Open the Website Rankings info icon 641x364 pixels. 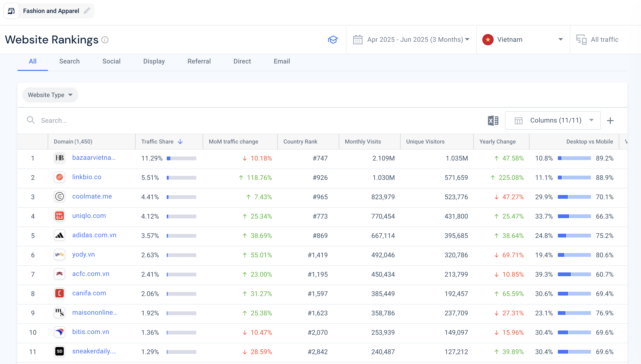point(105,40)
